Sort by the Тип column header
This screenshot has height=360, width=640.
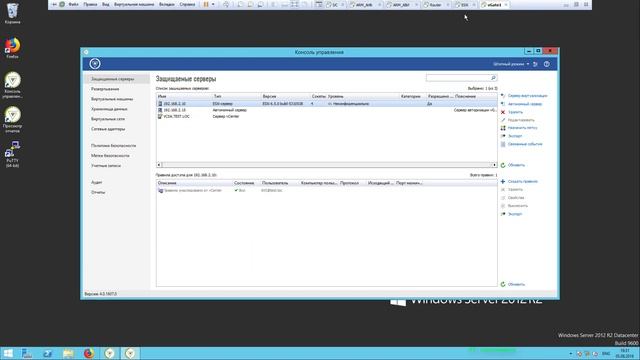click(x=236, y=96)
